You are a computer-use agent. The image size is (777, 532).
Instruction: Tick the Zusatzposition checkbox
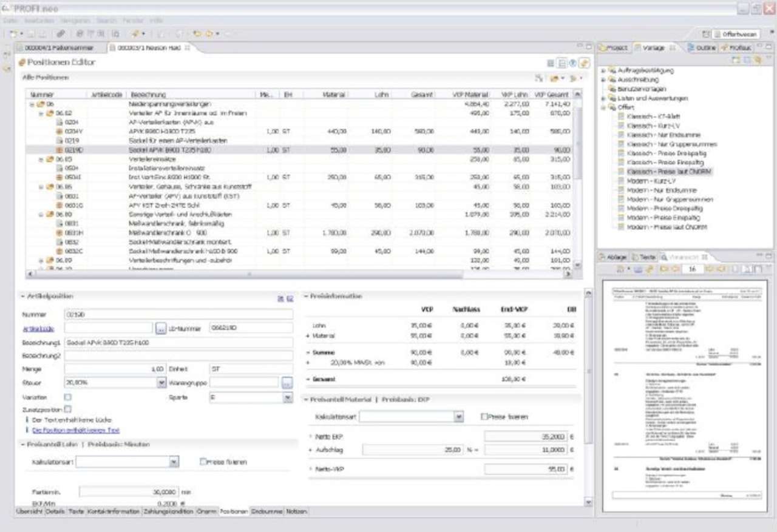(x=67, y=409)
